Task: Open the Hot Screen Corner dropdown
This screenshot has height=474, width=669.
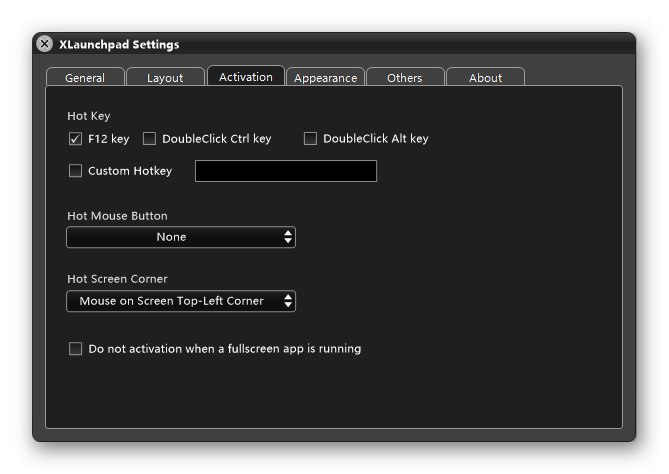Action: pyautogui.click(x=181, y=301)
